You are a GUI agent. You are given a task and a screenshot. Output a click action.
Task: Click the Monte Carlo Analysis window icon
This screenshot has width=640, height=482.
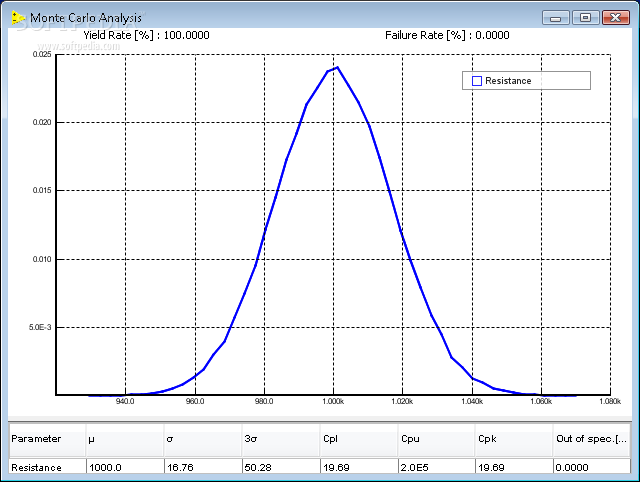click(18, 18)
